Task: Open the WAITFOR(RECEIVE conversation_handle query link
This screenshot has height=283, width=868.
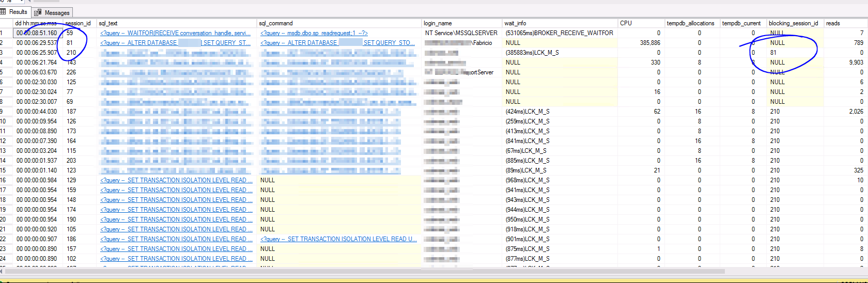Action: click(176, 33)
